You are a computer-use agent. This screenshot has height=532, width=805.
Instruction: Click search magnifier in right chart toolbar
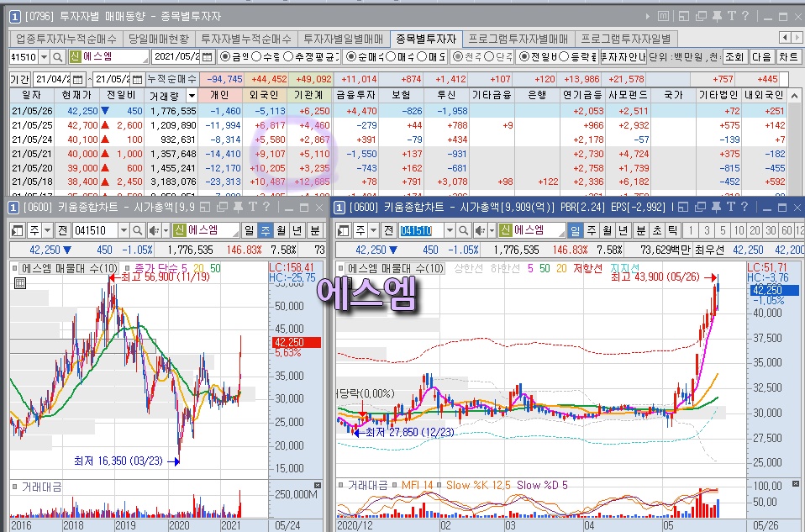tap(464, 230)
